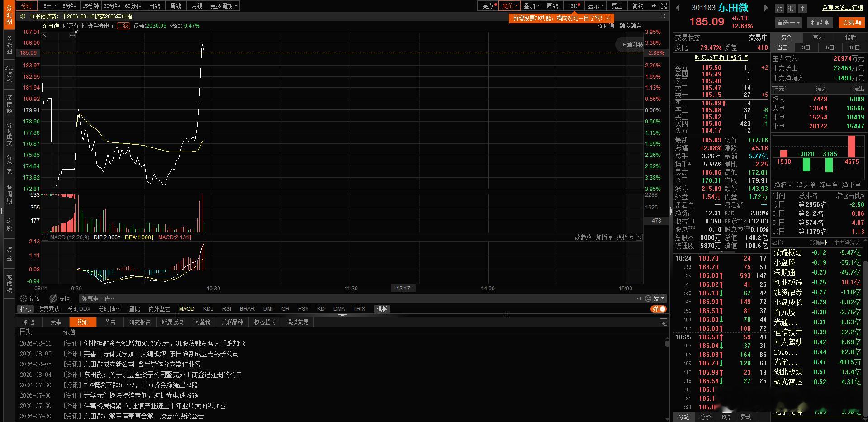This screenshot has height=422, width=868.
Task: Toggle the 弹 barrage switch
Action: (x=659, y=309)
